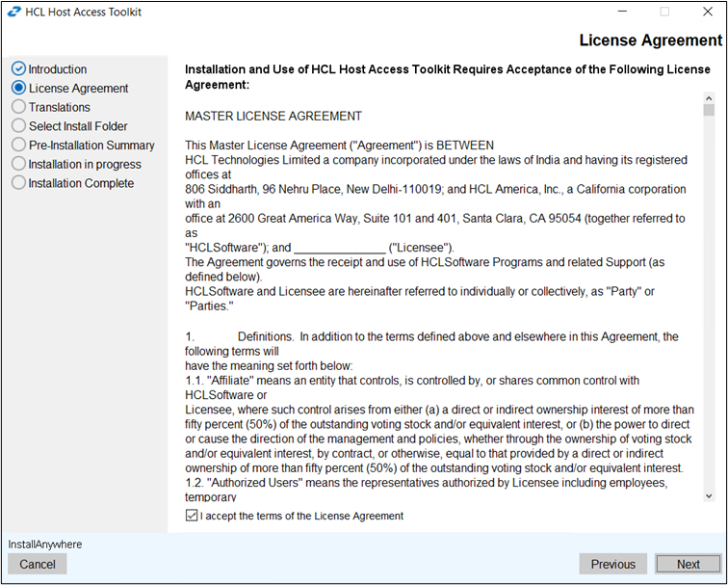Image resolution: width=728 pixels, height=585 pixels.
Task: Click the "Pre-Installation Summary" label
Action: click(x=91, y=146)
